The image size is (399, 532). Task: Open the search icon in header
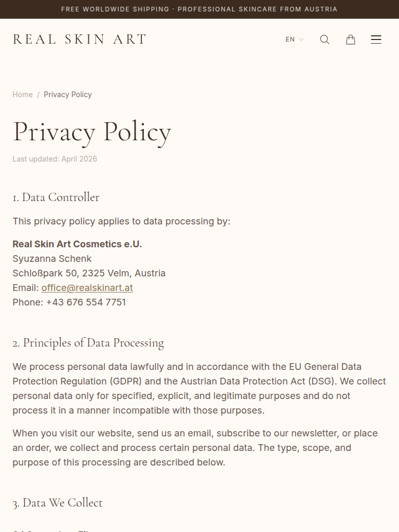325,39
